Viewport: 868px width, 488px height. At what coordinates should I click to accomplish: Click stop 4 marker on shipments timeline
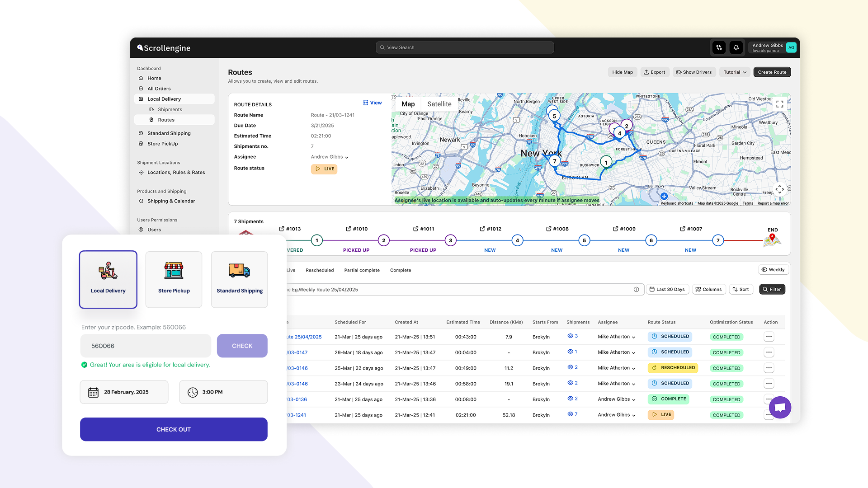tap(517, 240)
